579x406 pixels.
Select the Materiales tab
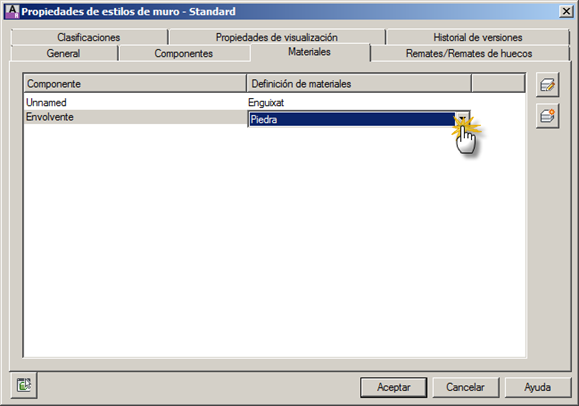pos(309,52)
